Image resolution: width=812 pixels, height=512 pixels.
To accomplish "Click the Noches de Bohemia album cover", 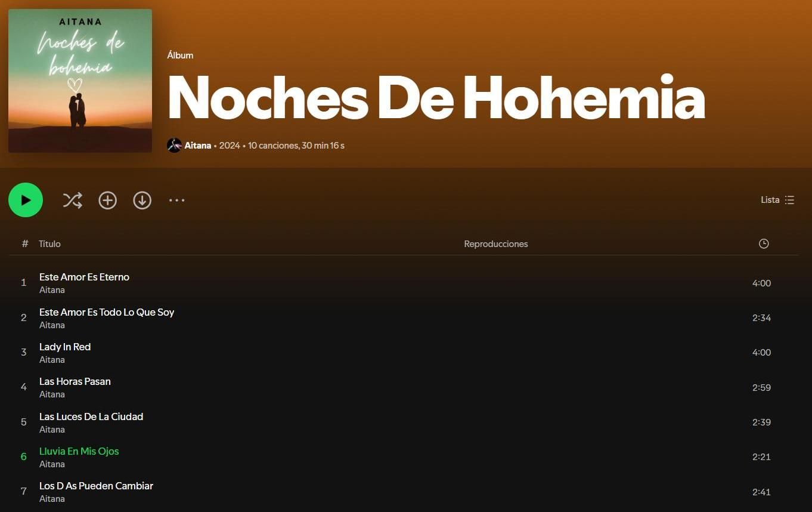I will click(80, 81).
